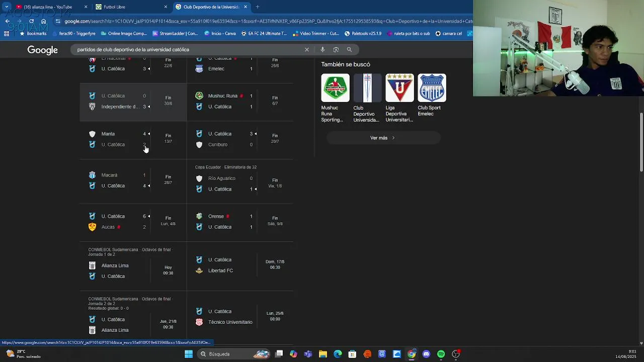Open the ruleta por bits o sub bookmark
The width and height of the screenshot is (644, 362).
coord(408,34)
